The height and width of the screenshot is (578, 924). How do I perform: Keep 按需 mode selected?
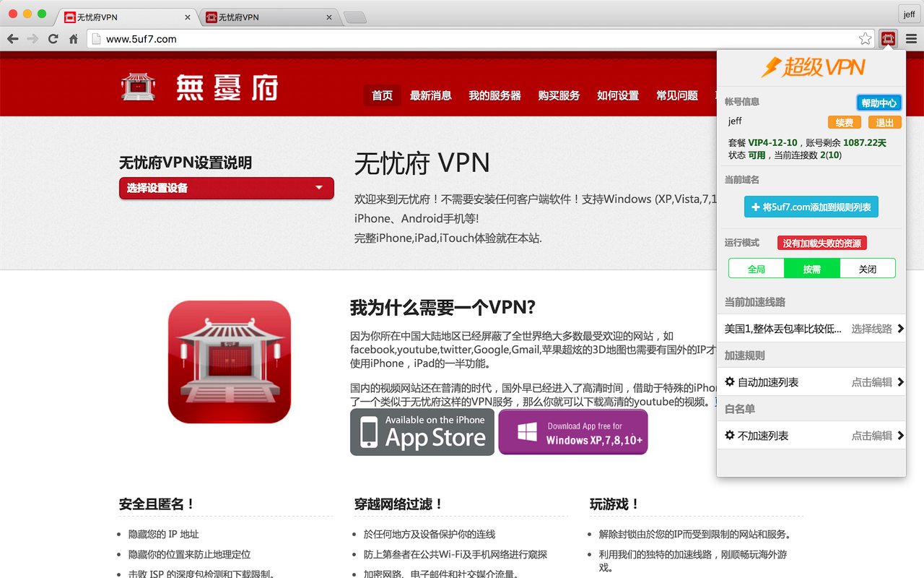pyautogui.click(x=811, y=268)
